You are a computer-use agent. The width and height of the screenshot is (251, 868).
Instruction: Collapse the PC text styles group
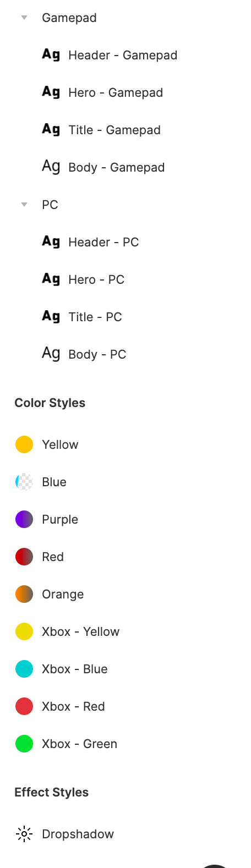(x=24, y=205)
